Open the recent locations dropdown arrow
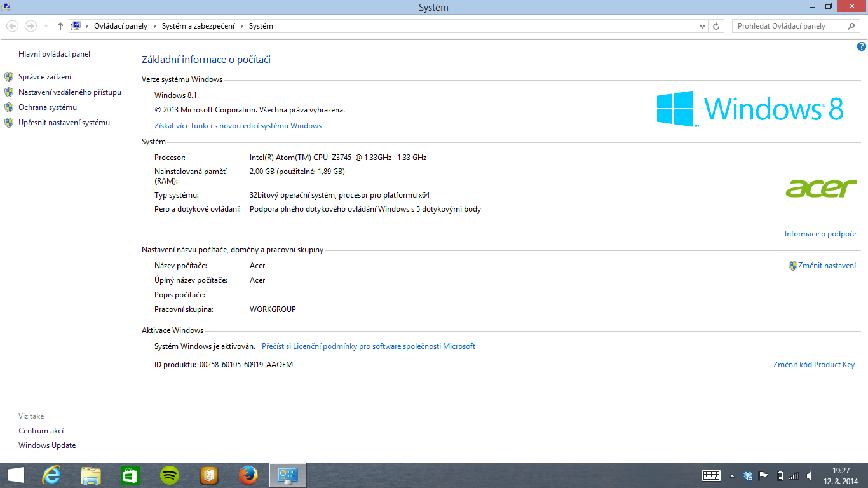This screenshot has height=488, width=868. pos(46,26)
